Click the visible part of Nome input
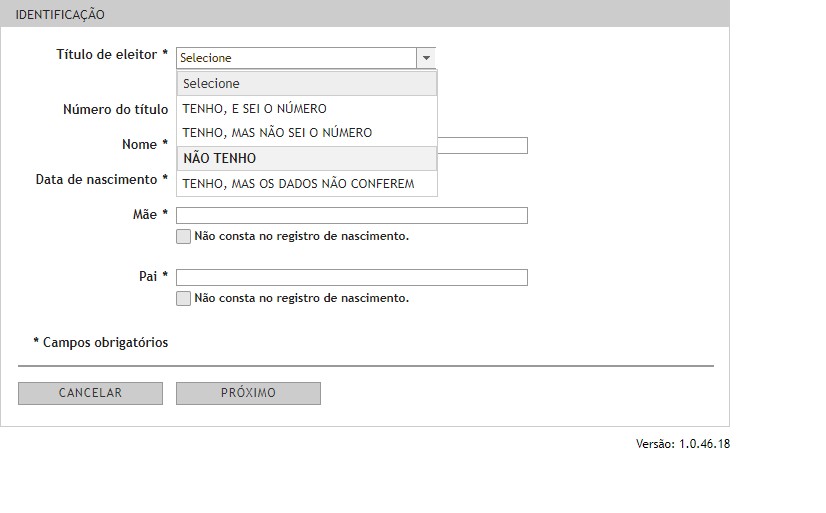 [482, 146]
